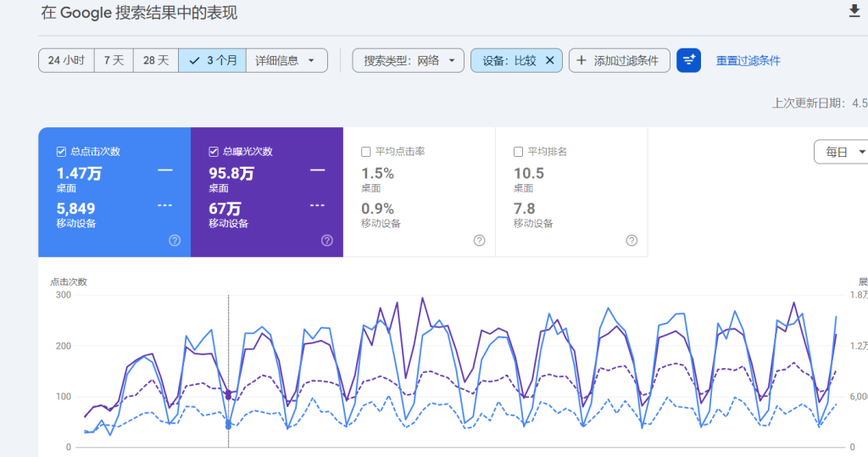The image size is (868, 457).
Task: Select the 28 天 date range
Action: point(156,60)
